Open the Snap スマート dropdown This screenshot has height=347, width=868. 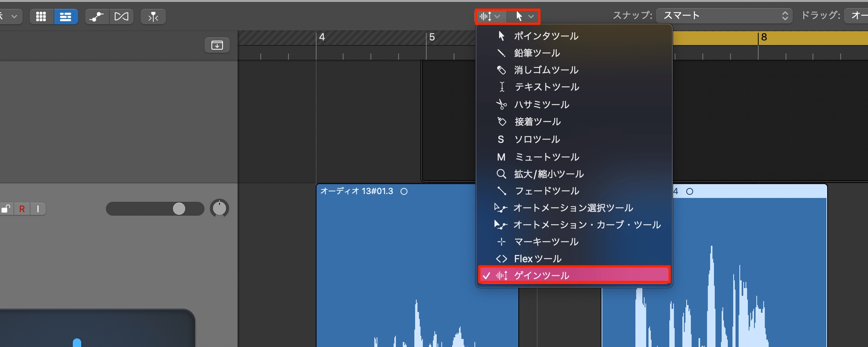(724, 16)
